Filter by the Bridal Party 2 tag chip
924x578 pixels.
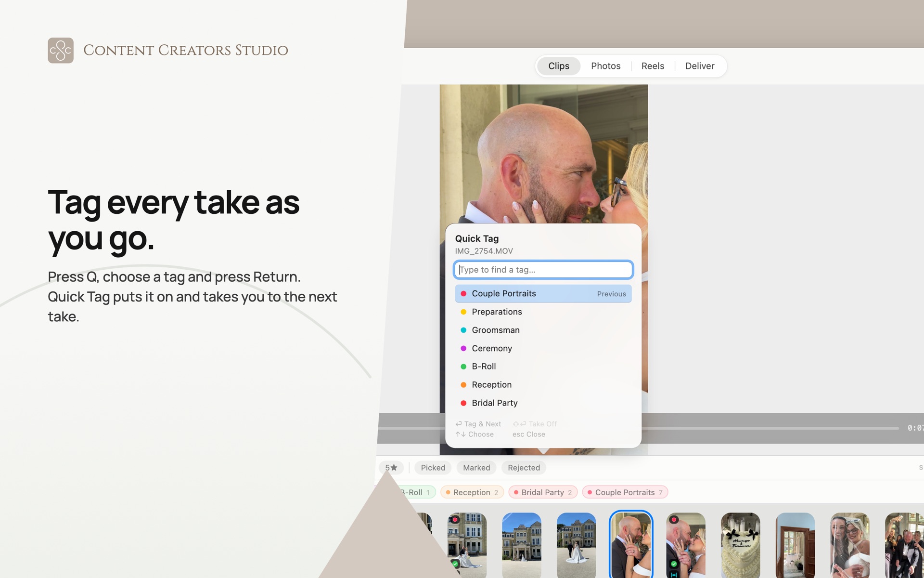pyautogui.click(x=543, y=492)
